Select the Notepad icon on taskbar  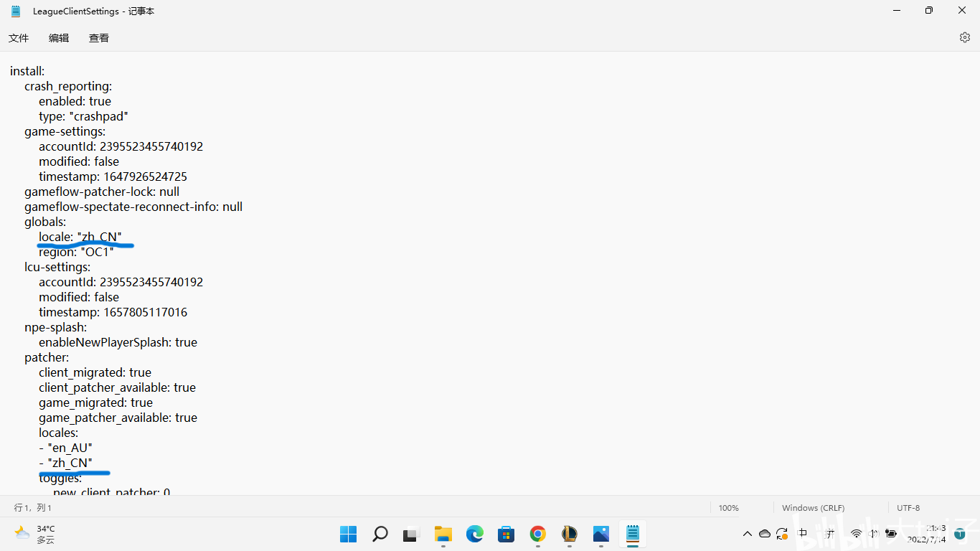(x=633, y=534)
